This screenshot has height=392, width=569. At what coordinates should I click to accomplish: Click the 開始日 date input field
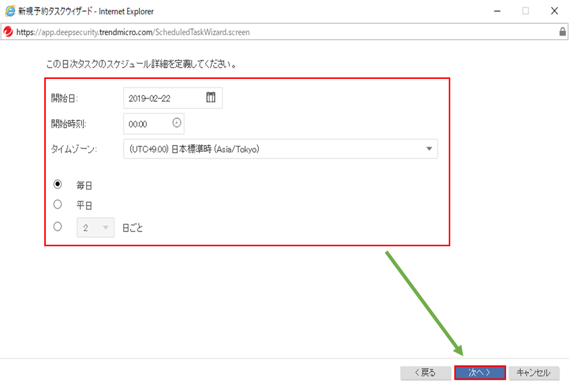(173, 98)
